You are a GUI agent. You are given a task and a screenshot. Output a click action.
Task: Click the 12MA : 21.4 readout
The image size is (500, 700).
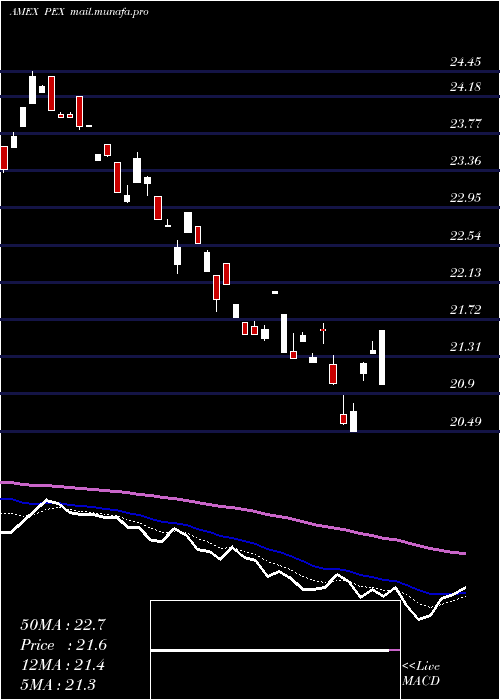[x=62, y=665]
